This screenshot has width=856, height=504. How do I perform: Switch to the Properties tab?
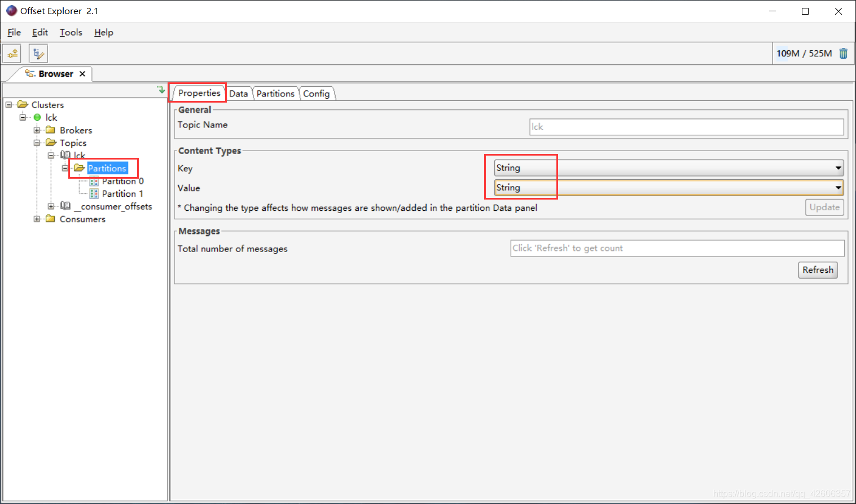pyautogui.click(x=199, y=93)
